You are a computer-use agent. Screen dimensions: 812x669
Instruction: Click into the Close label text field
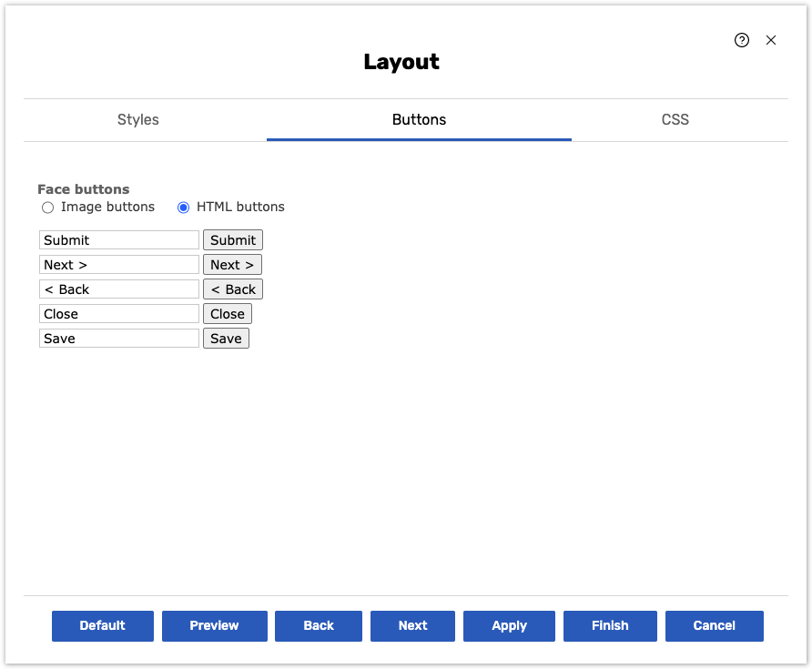click(119, 314)
